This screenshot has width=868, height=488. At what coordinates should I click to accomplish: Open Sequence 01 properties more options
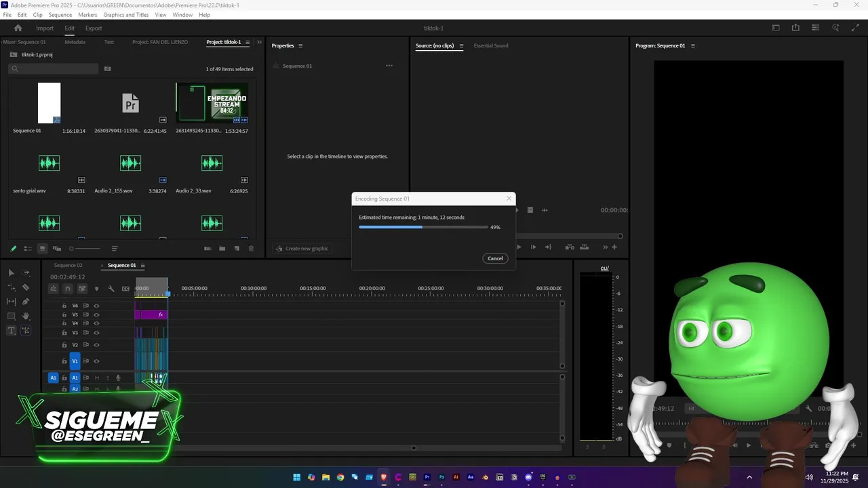click(389, 66)
